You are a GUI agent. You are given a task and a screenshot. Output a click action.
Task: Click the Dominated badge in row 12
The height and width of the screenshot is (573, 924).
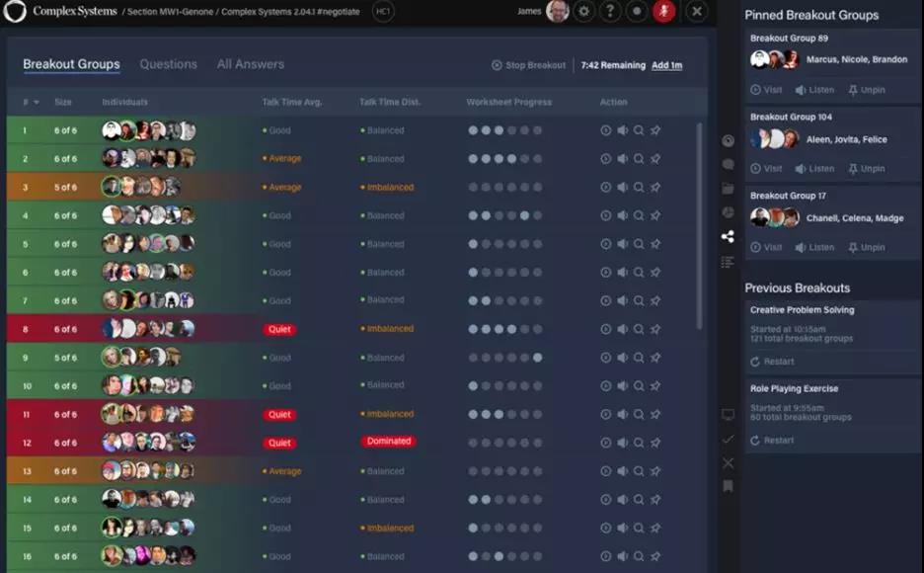coord(388,441)
